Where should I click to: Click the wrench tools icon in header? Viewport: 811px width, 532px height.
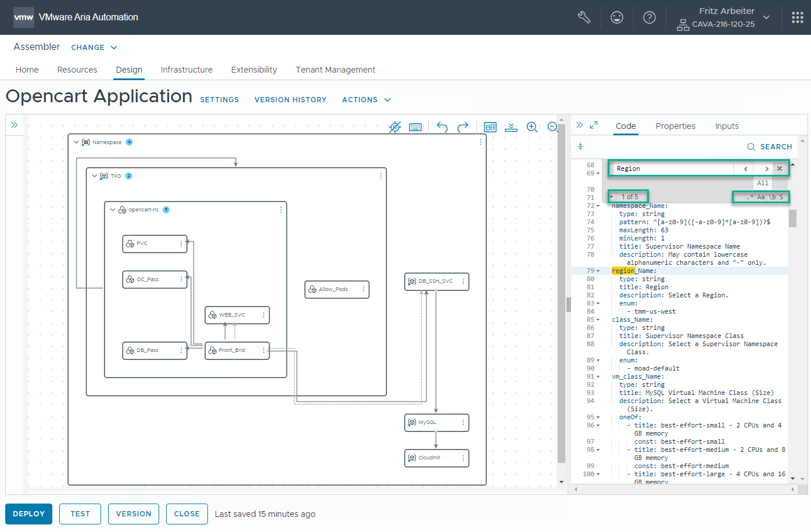(x=584, y=17)
